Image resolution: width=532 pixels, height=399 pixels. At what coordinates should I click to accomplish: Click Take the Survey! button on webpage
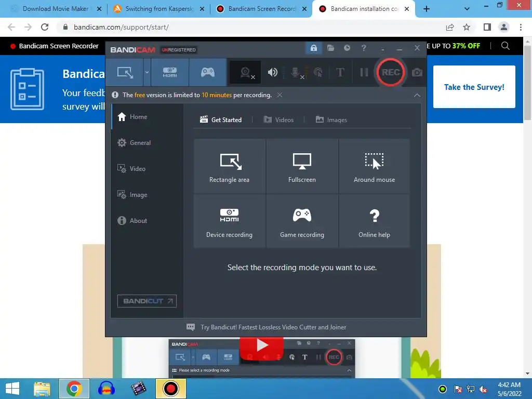[474, 87]
